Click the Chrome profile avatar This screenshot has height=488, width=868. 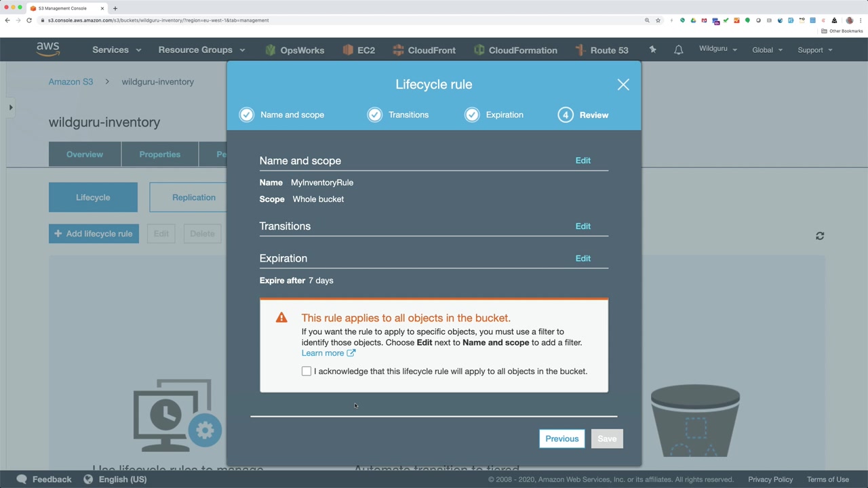[850, 20]
